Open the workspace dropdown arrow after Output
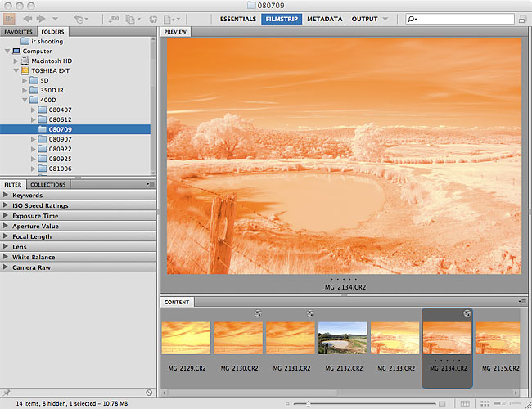The width and height of the screenshot is (532, 409). coord(385,19)
